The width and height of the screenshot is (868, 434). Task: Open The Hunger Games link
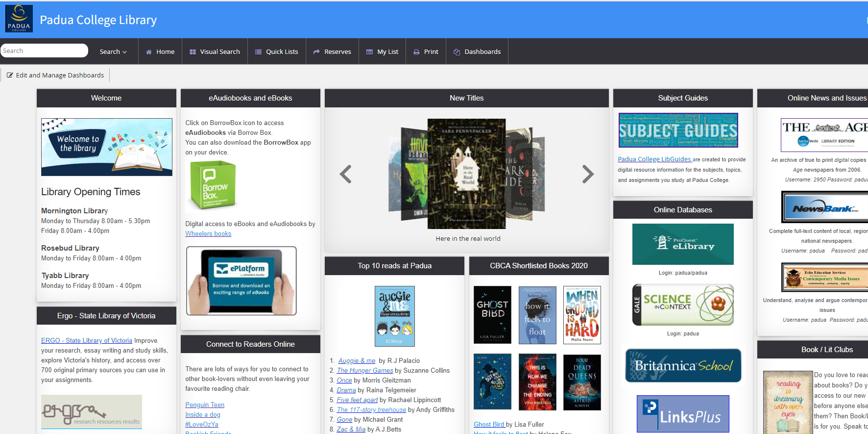pyautogui.click(x=365, y=371)
